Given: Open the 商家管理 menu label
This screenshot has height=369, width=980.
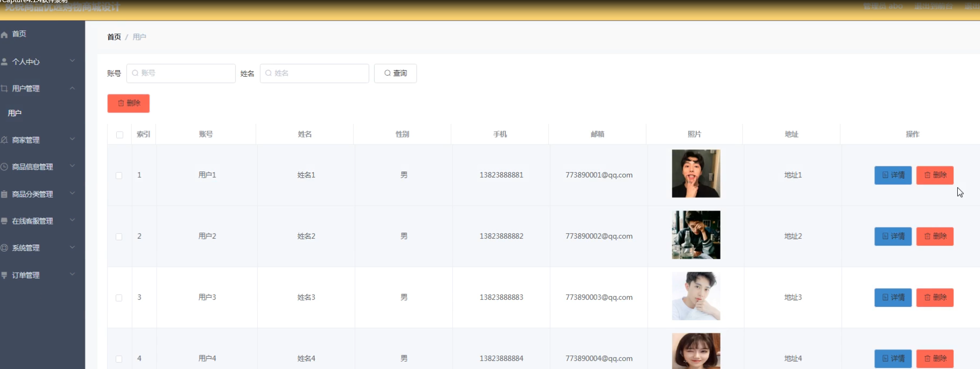Looking at the screenshot, I should (26, 140).
